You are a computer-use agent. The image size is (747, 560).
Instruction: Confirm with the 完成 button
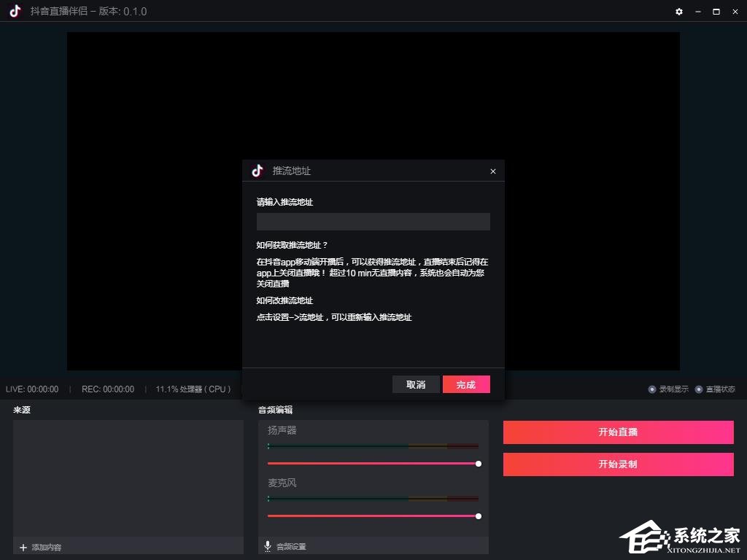click(x=466, y=384)
